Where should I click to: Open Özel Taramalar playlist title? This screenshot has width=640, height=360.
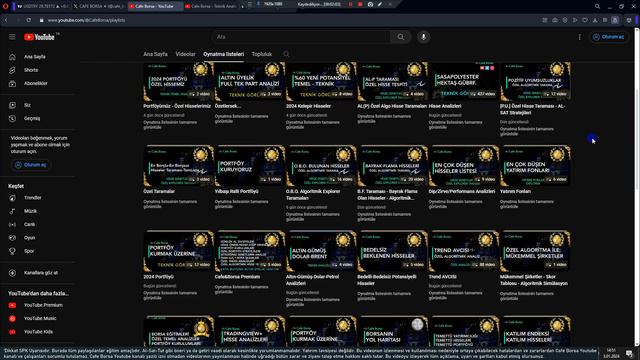coord(159,191)
